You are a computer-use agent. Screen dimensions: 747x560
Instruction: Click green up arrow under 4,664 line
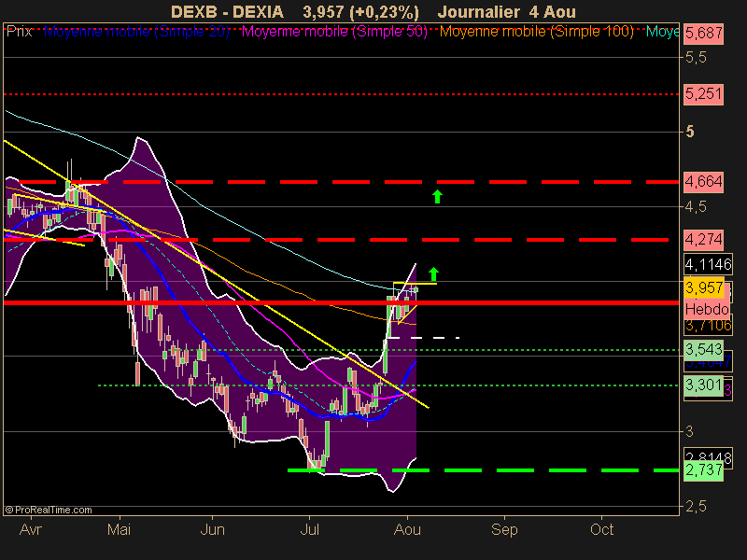437,196
